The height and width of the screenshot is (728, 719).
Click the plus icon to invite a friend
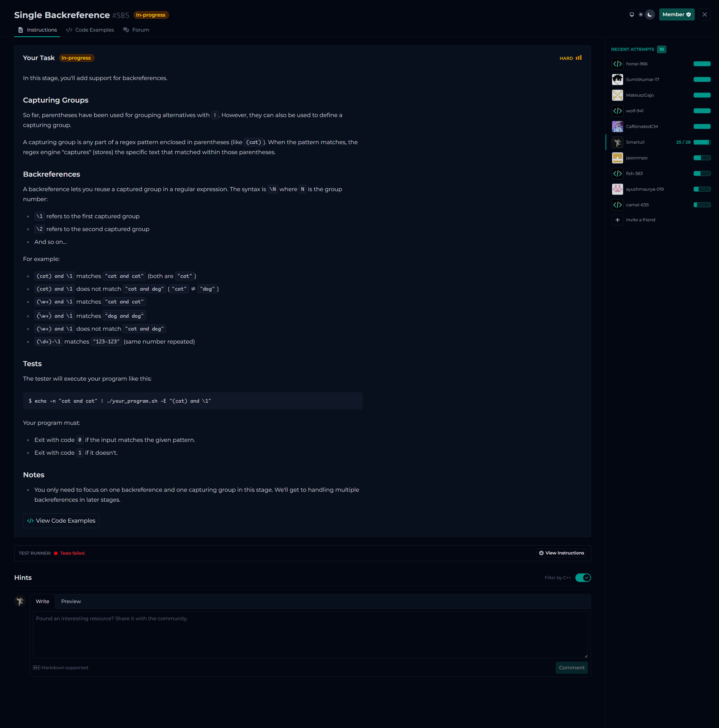[x=617, y=220]
